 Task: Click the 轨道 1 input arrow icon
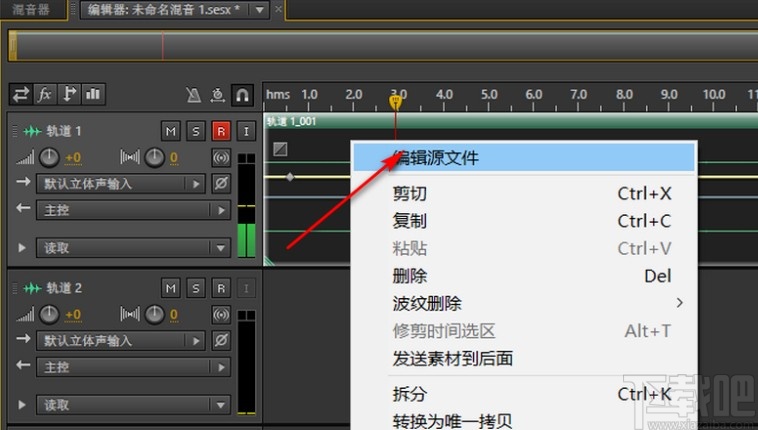click(x=23, y=182)
